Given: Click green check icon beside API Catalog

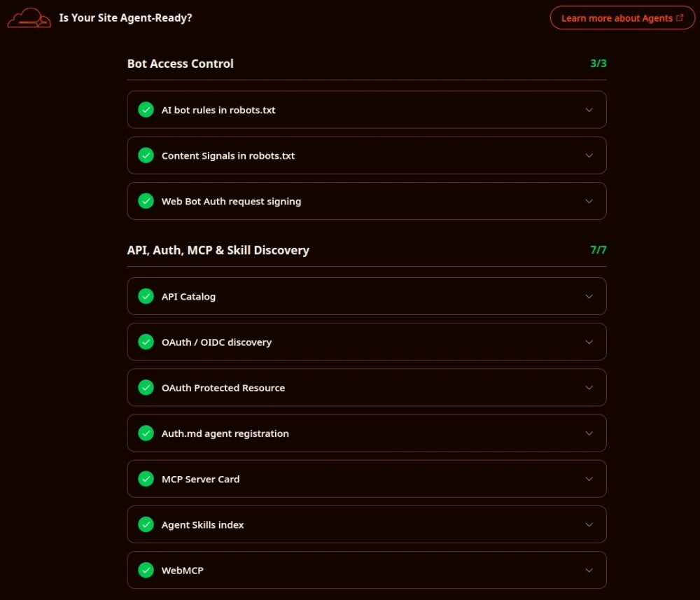Looking at the screenshot, I should tap(146, 296).
